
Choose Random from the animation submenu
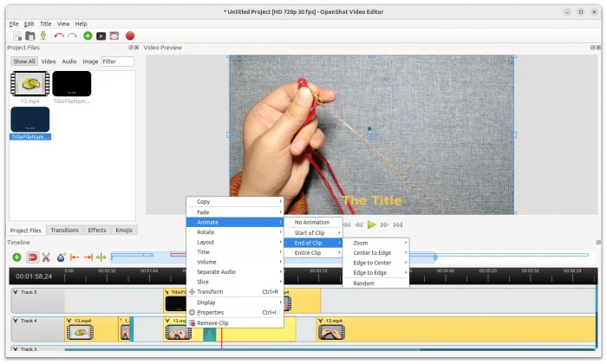tap(364, 283)
